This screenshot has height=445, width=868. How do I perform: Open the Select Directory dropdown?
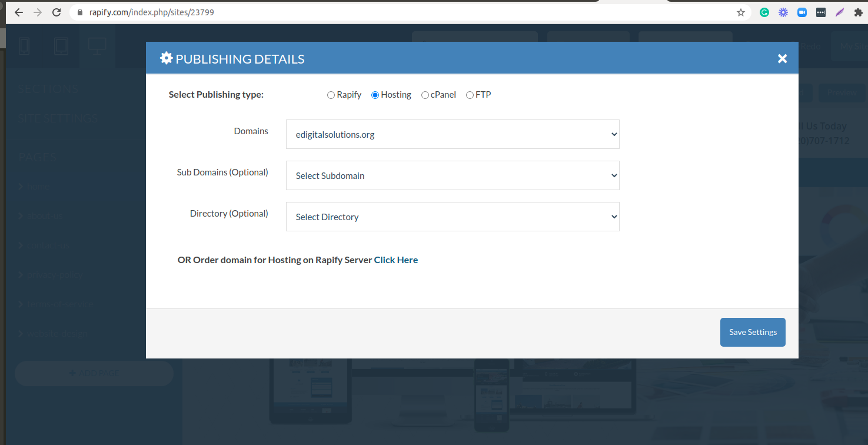(x=453, y=217)
